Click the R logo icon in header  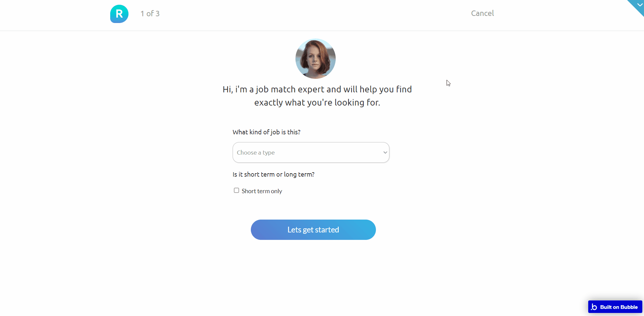tap(119, 14)
